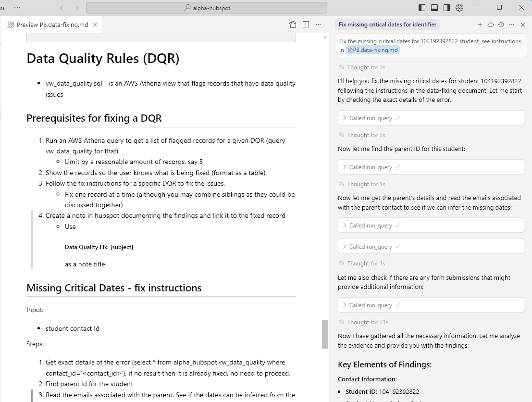Expand 'Called run_query' above 'Thought for 21s'
The width and height of the screenshot is (532, 402).
click(x=431, y=305)
